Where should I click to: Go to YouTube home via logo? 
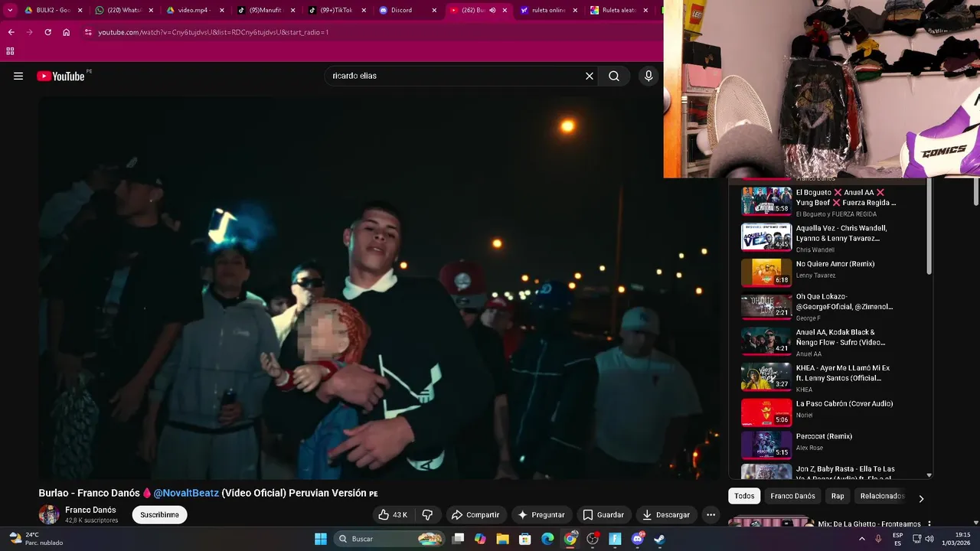coord(60,76)
